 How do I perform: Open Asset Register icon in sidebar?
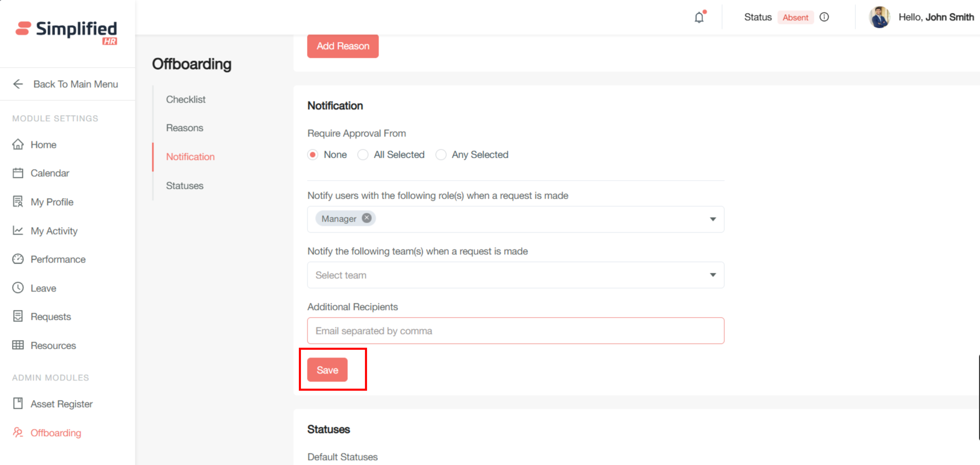(x=18, y=403)
